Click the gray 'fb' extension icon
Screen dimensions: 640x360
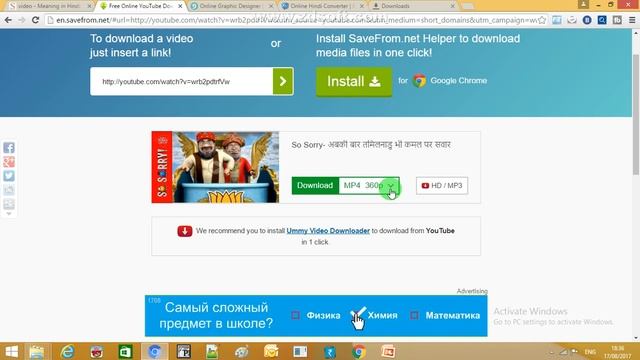click(x=617, y=20)
